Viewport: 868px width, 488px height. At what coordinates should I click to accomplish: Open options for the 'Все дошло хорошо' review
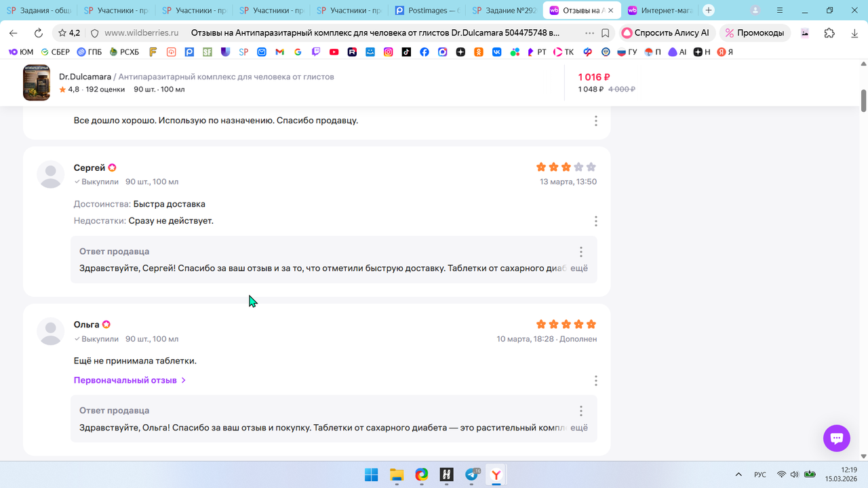(595, 121)
